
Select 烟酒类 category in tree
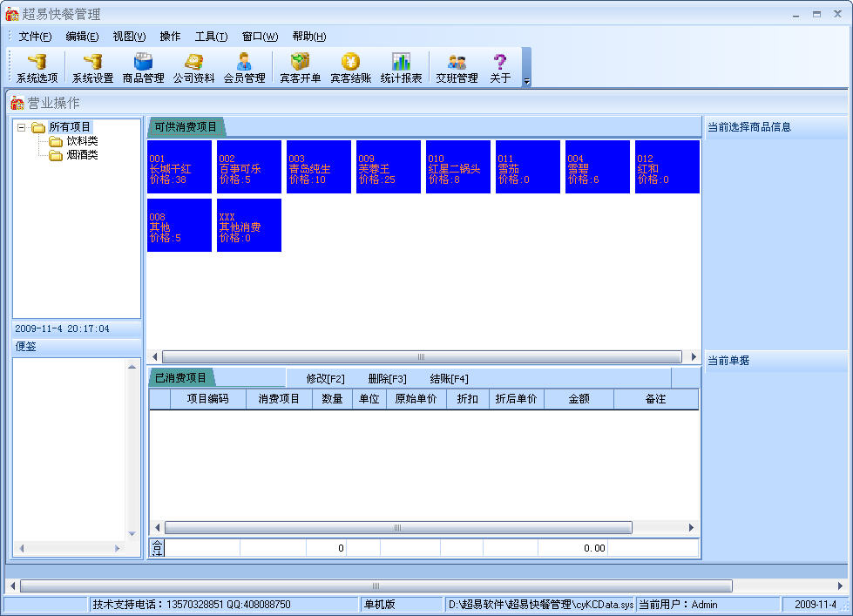coord(82,155)
